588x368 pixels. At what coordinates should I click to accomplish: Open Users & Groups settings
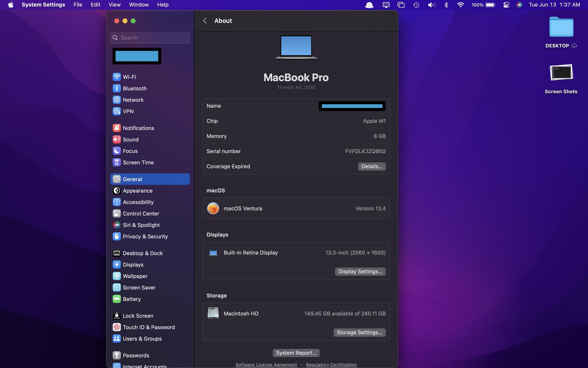pyautogui.click(x=150, y=339)
